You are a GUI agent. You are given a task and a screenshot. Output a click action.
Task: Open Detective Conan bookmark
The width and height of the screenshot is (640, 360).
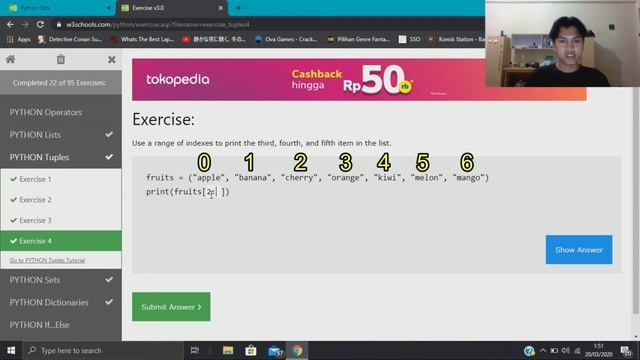[x=70, y=39]
